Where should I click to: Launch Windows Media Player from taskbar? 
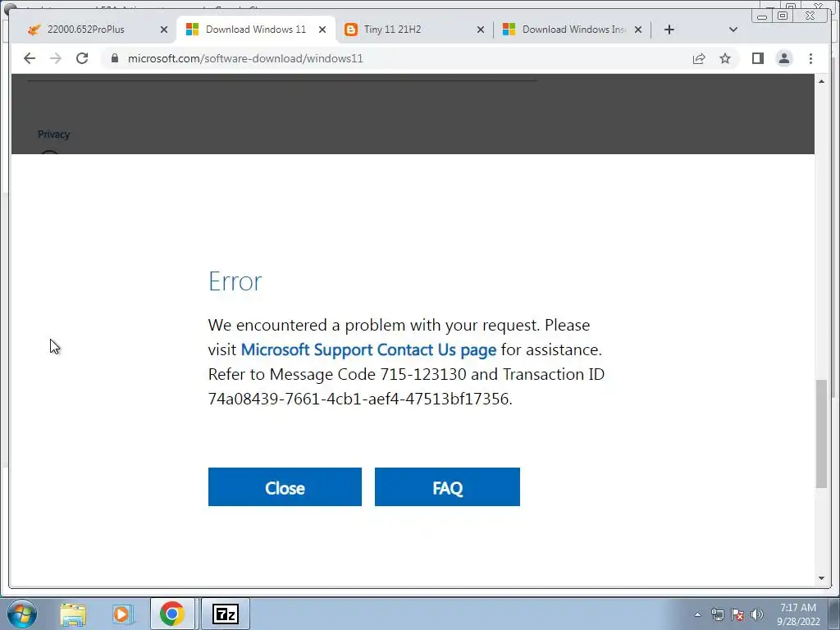(122, 614)
